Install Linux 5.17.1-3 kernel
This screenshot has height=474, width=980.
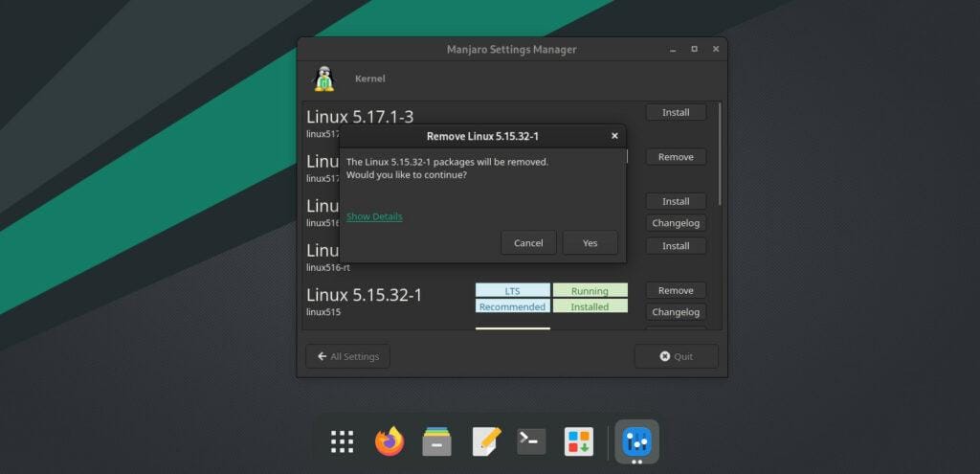(676, 113)
